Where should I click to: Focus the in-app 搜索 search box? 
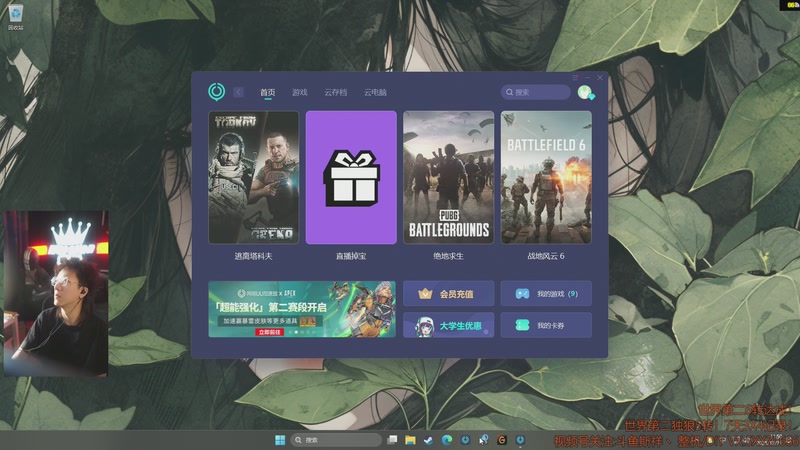(535, 92)
